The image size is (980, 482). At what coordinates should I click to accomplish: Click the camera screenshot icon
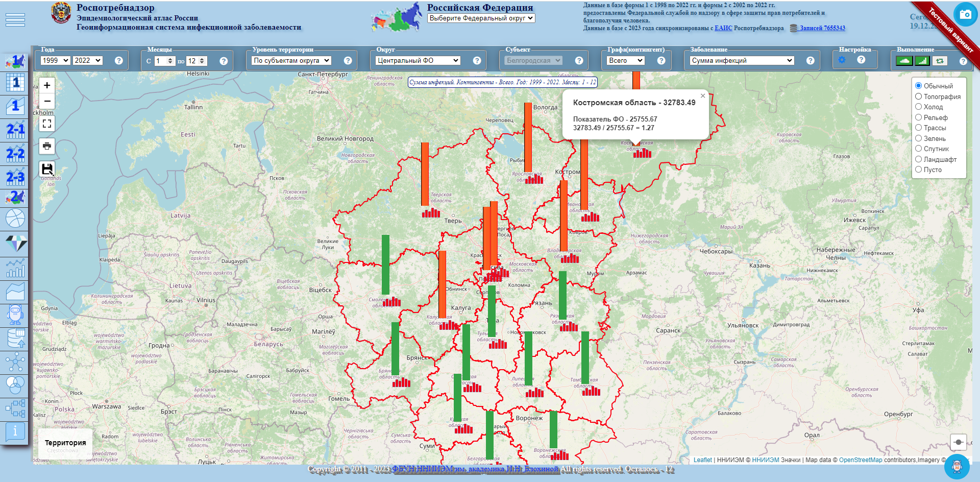point(965,14)
